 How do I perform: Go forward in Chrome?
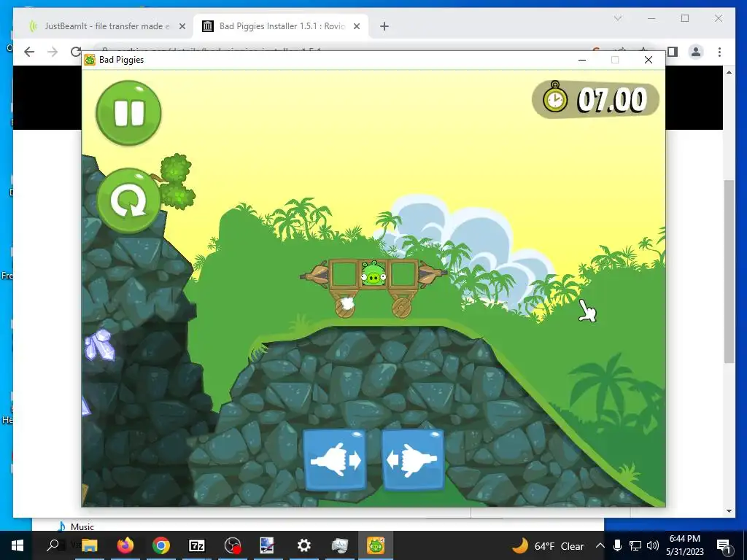(x=53, y=52)
